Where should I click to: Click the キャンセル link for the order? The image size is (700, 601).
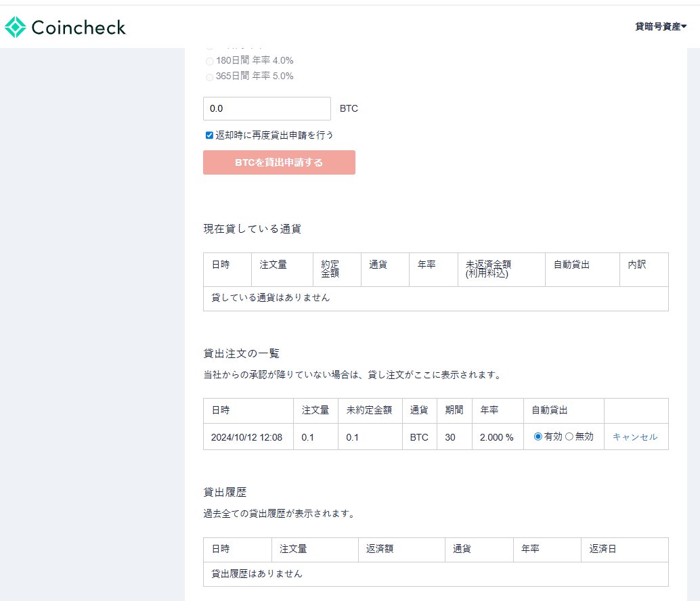pyautogui.click(x=635, y=437)
